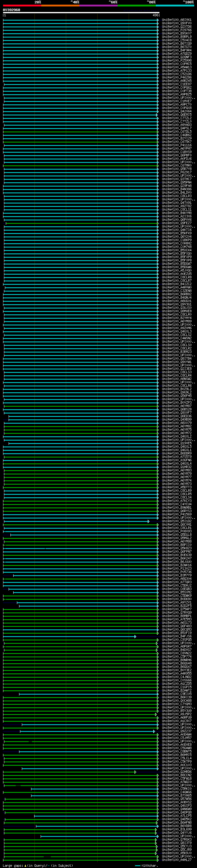
Task: Select hit label UniRef100_Q6ED36
Action: (176, 416)
